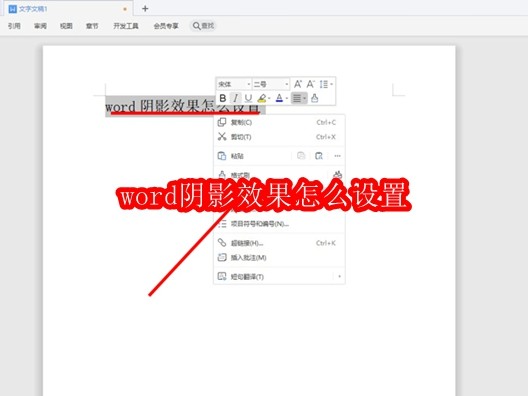528x396 pixels.
Task: Open font color dropdown arrow
Action: pyautogui.click(x=287, y=98)
